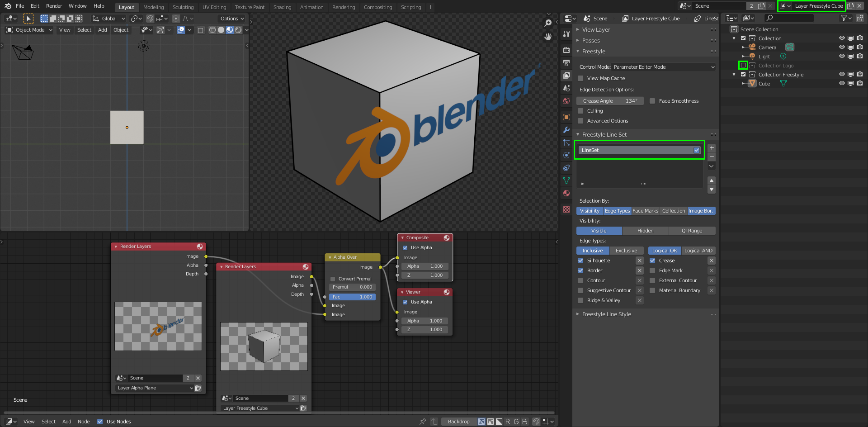Select by Face Marks button
868x427 pixels.
click(645, 211)
